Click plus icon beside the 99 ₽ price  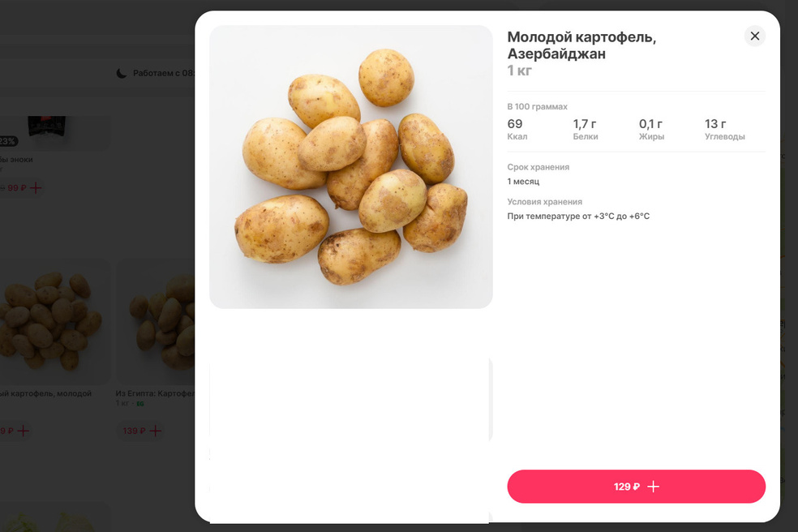35,188
